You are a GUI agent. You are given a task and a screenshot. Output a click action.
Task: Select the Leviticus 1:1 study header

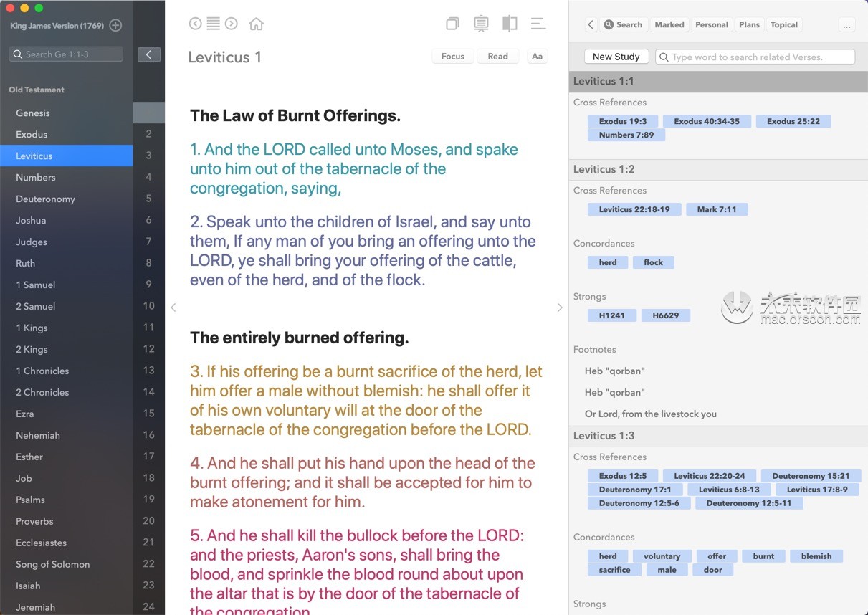718,82
